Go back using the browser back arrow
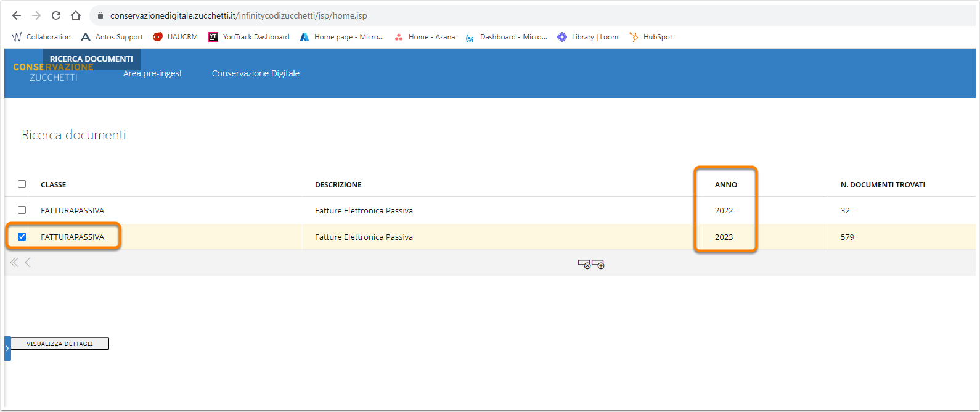 [17, 15]
